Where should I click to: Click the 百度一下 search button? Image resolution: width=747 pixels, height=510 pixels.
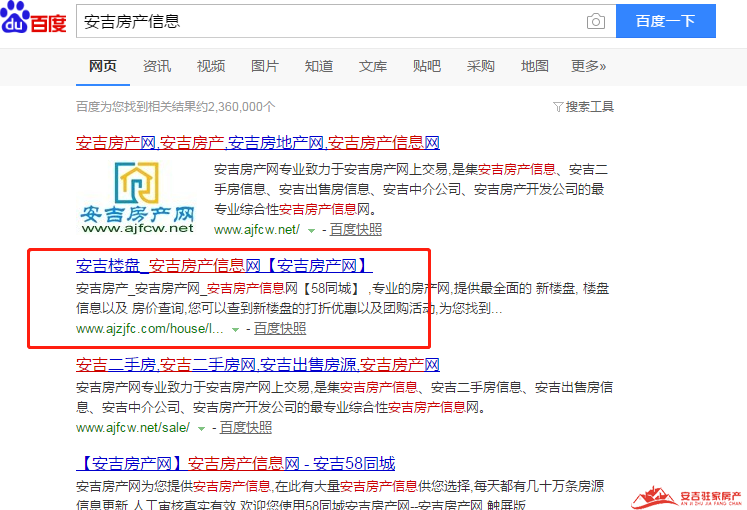click(666, 21)
